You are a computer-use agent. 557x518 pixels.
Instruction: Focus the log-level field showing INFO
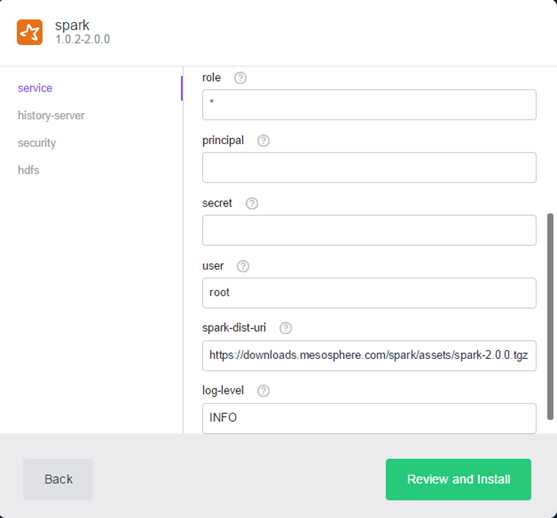pos(369,418)
